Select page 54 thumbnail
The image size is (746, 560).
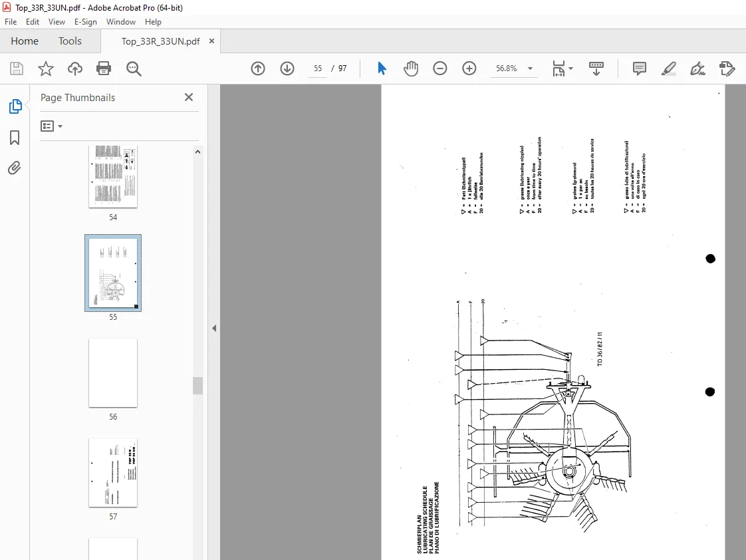113,176
